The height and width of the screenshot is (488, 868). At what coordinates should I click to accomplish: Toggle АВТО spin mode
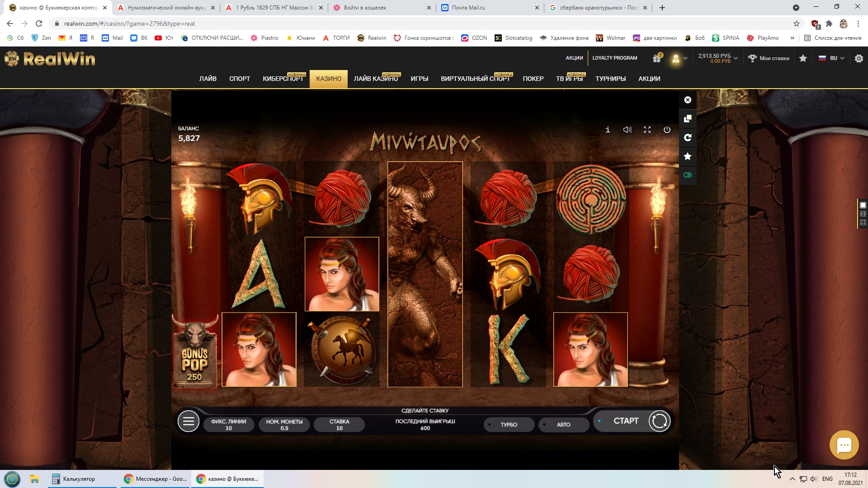point(563,425)
